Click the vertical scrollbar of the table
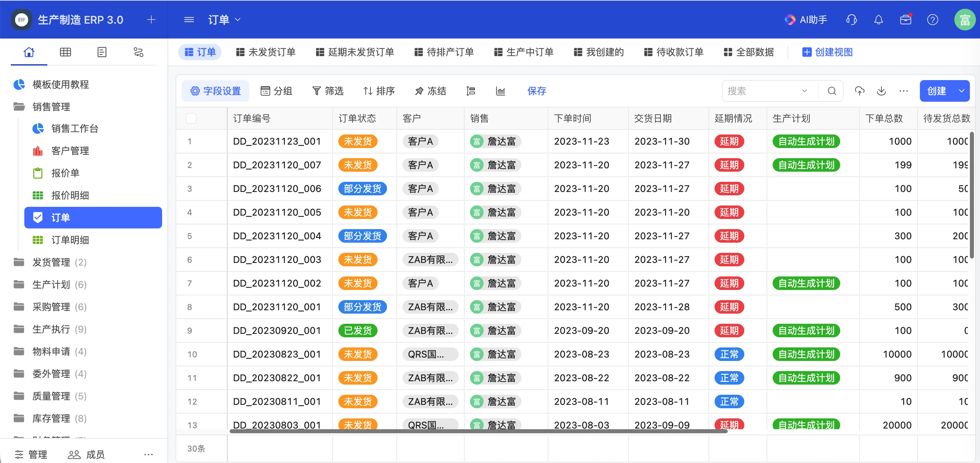The image size is (980, 463). click(x=972, y=195)
